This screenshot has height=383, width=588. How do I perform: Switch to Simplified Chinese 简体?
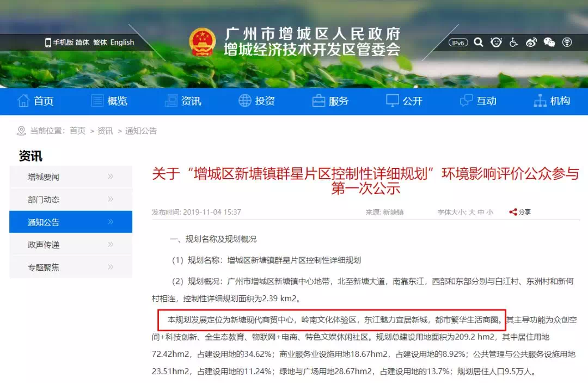(x=82, y=42)
